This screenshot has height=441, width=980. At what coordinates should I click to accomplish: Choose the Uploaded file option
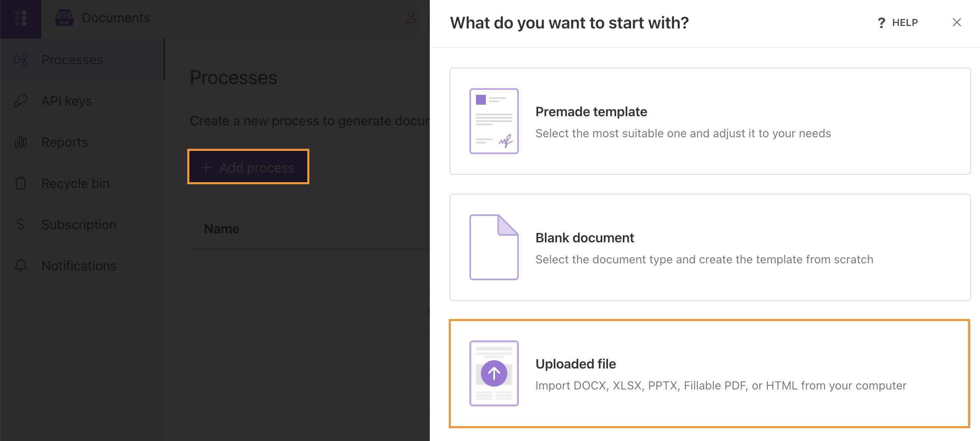[709, 373]
